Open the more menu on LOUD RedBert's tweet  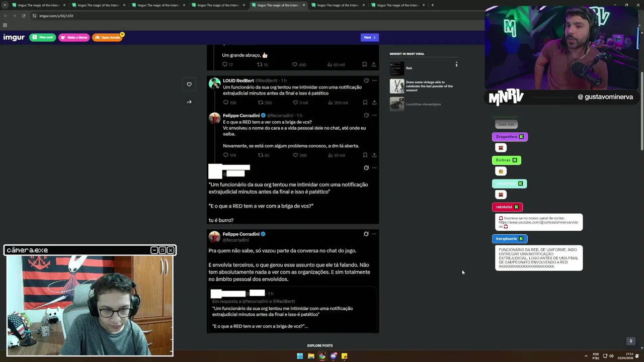pos(374,80)
